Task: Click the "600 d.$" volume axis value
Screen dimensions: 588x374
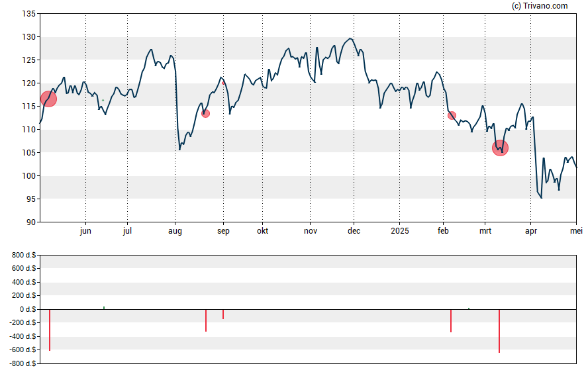Action: (x=24, y=268)
